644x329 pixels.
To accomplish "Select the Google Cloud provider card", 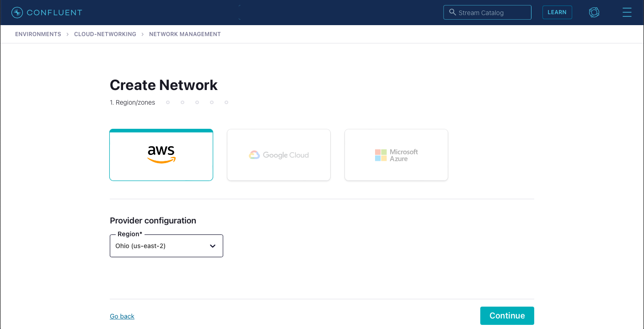I will click(x=279, y=155).
